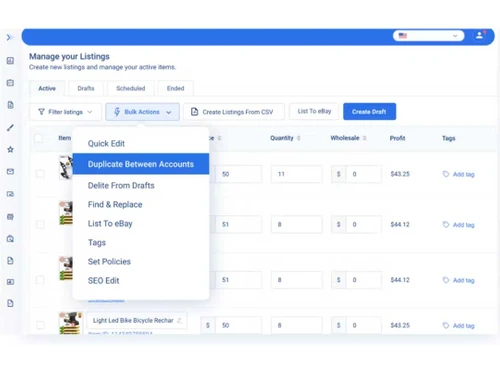Click the pencil edit icon in sidebar
The height and width of the screenshot is (375, 500).
tap(10, 127)
